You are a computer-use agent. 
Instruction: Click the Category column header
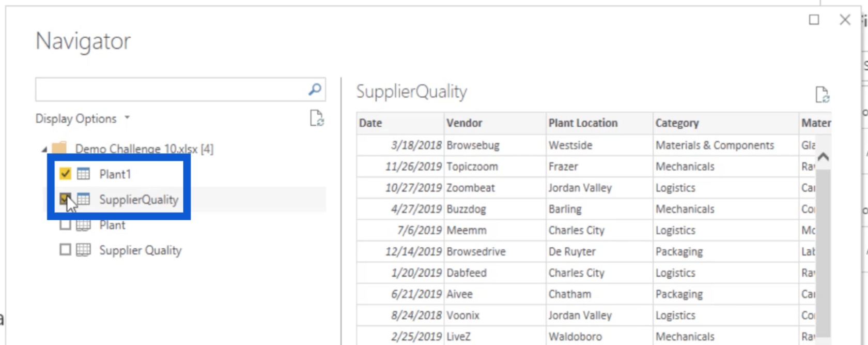725,123
